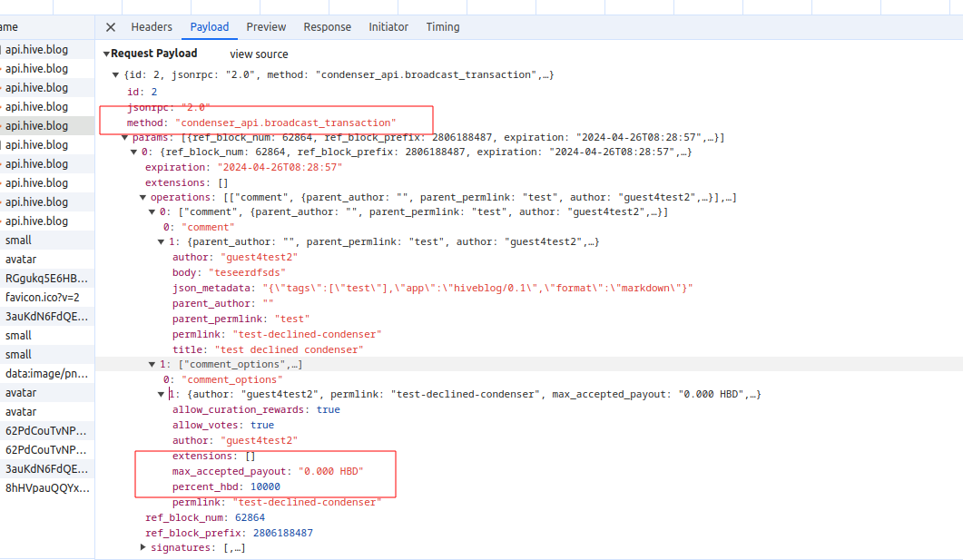Select the 8hHVpauQQYx request entry
The height and width of the screenshot is (560, 963).
pos(47,488)
